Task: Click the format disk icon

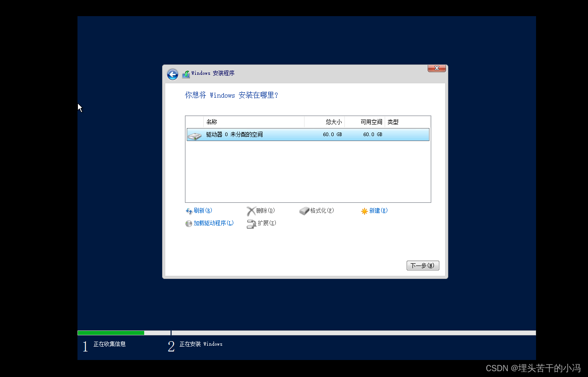Action: [305, 211]
